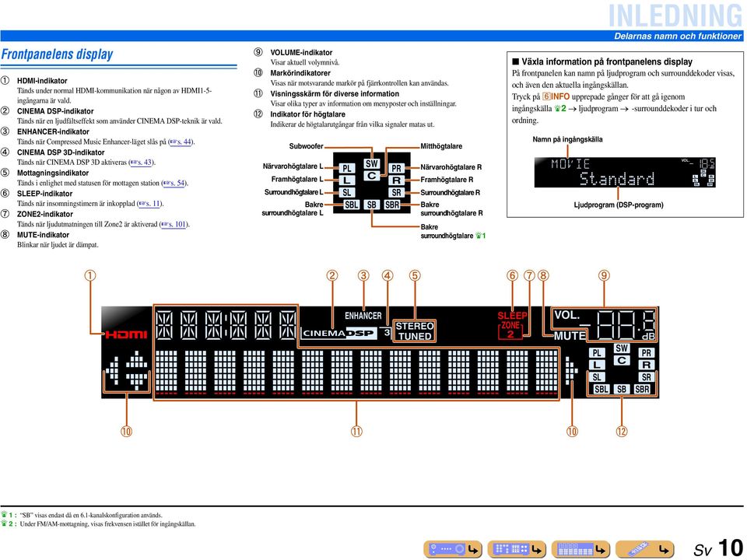Click SBR box in the speaker diagram
747x560 pixels.
coord(392,205)
